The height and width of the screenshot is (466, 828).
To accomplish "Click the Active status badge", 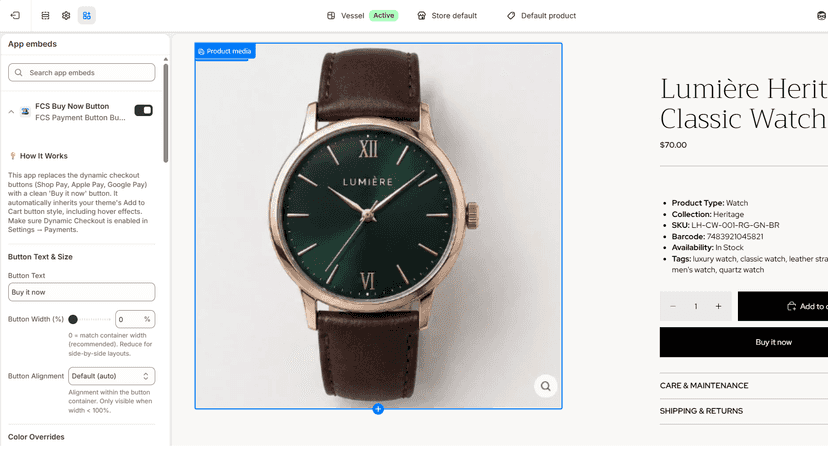I will [x=383, y=16].
